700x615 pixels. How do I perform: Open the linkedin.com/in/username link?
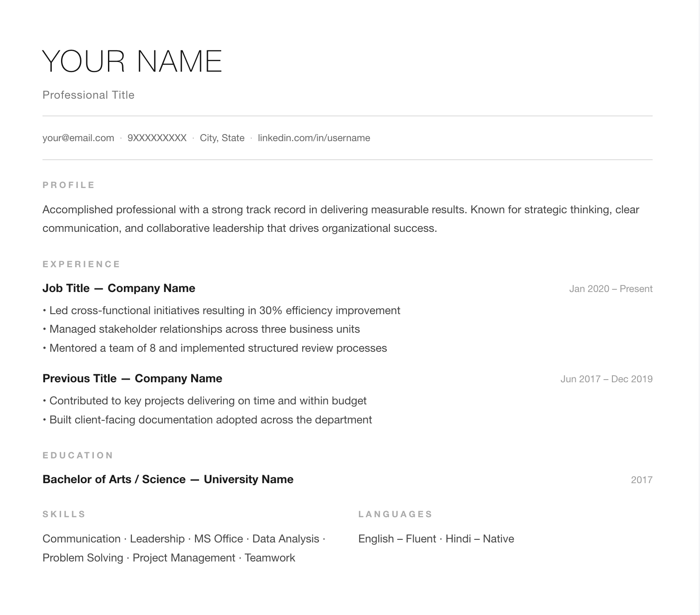coord(314,138)
